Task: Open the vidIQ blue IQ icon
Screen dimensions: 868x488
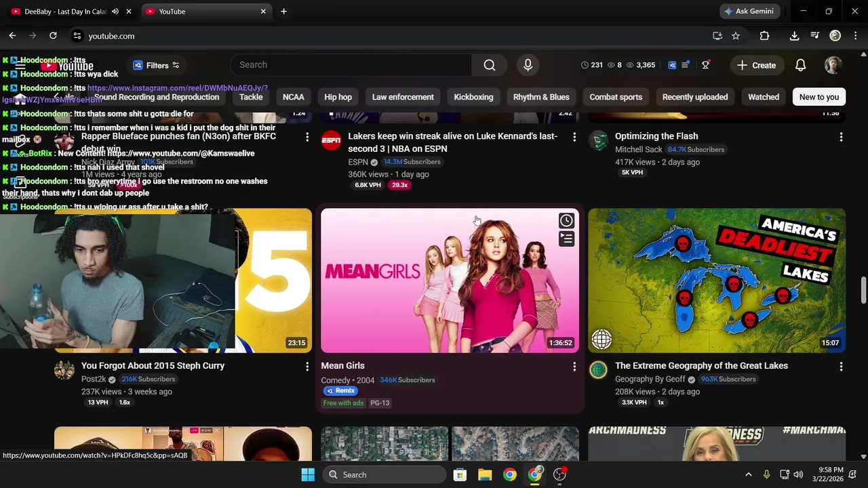Action: coord(672,65)
